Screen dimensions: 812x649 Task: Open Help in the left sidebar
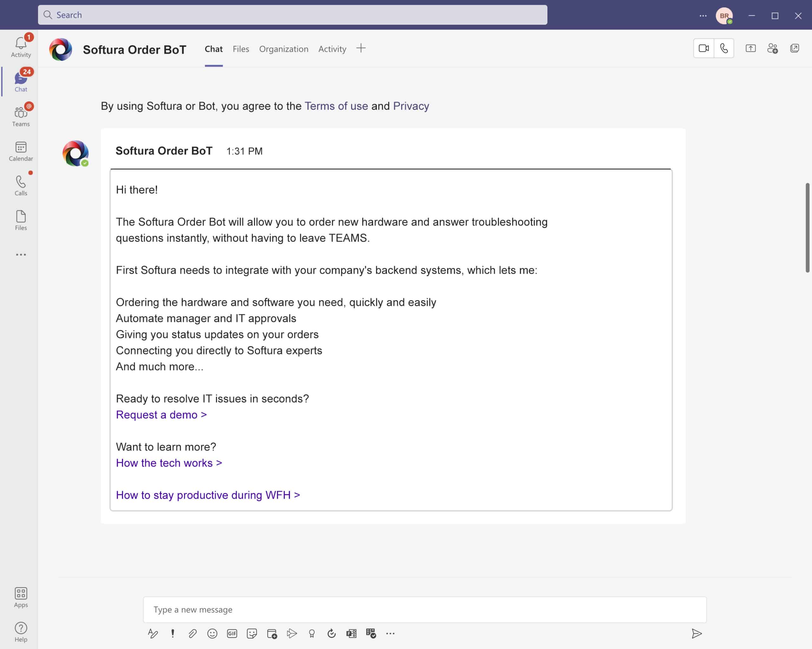(x=21, y=632)
